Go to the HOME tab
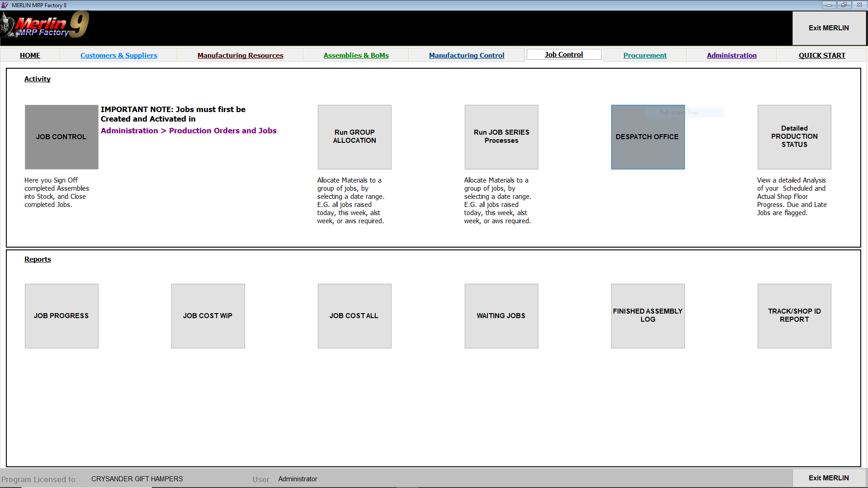Image resolution: width=868 pixels, height=488 pixels. [x=30, y=55]
